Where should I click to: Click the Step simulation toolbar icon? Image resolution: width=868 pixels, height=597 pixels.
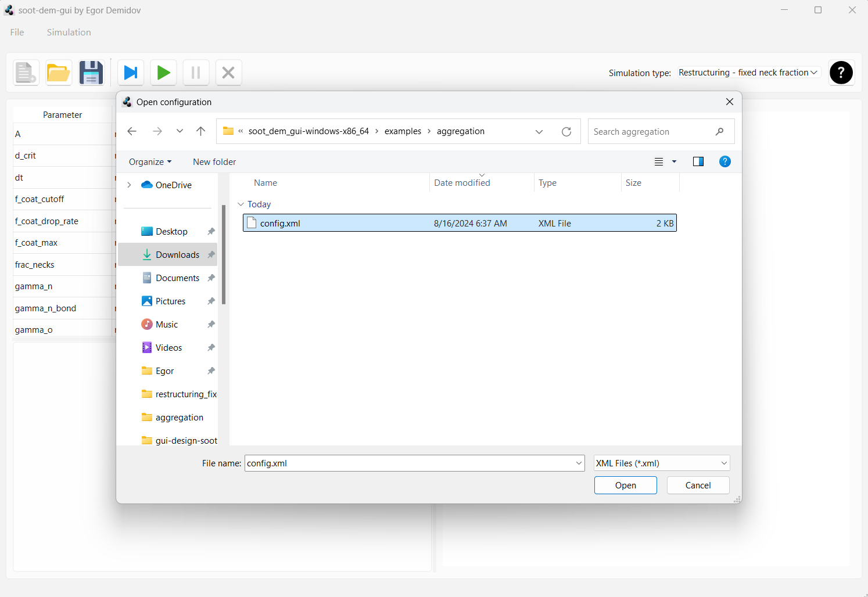[131, 73]
